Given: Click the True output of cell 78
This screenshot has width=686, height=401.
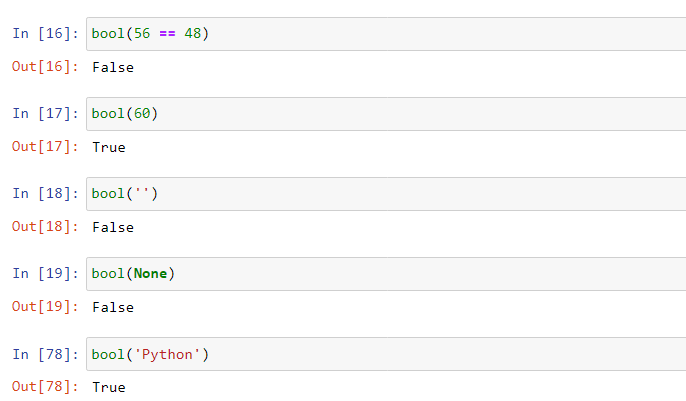Looking at the screenshot, I should [109, 388].
